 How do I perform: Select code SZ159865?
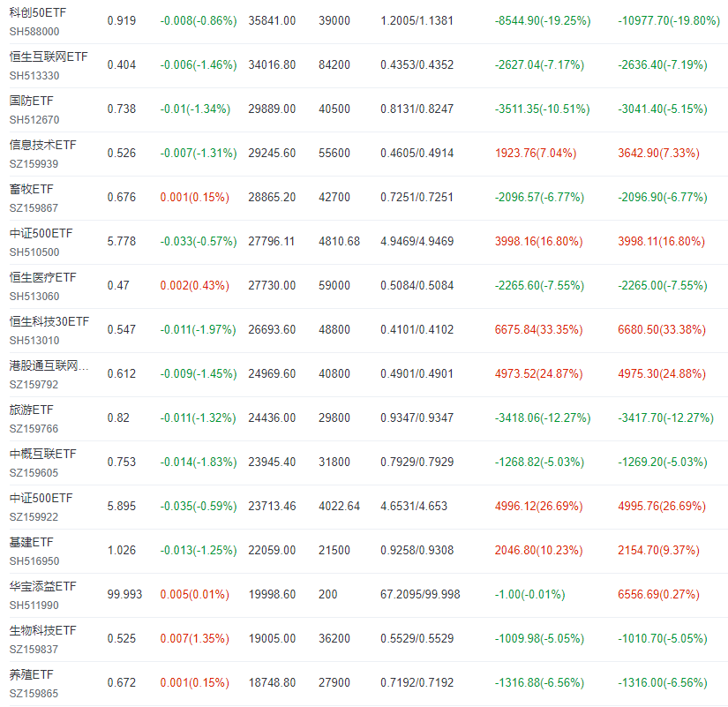click(34, 694)
